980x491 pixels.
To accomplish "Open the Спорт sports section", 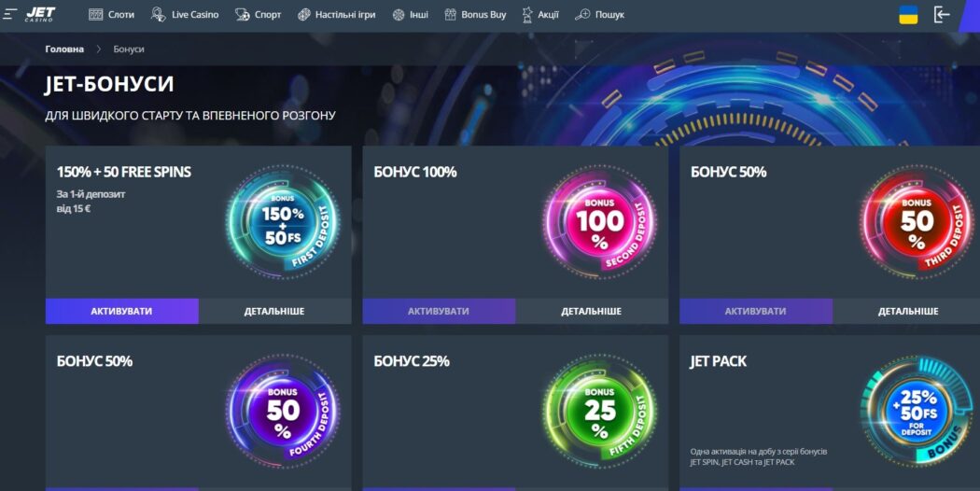I will (x=259, y=14).
